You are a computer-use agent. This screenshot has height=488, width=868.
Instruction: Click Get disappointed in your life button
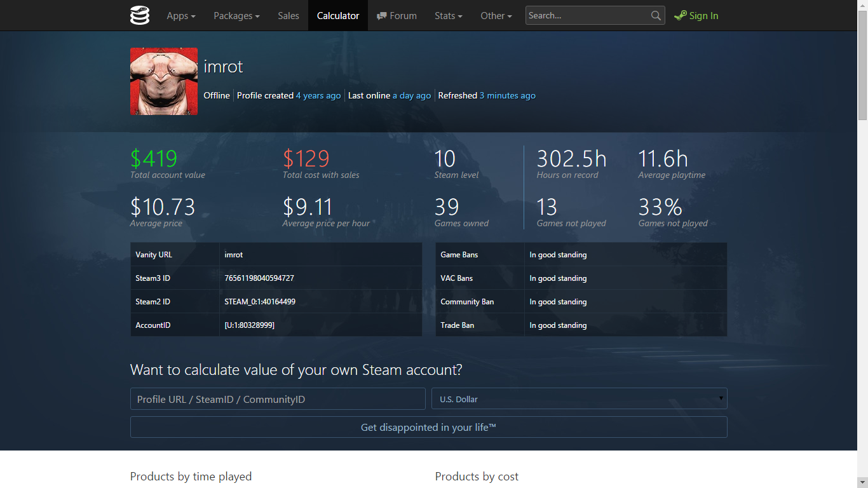click(429, 427)
